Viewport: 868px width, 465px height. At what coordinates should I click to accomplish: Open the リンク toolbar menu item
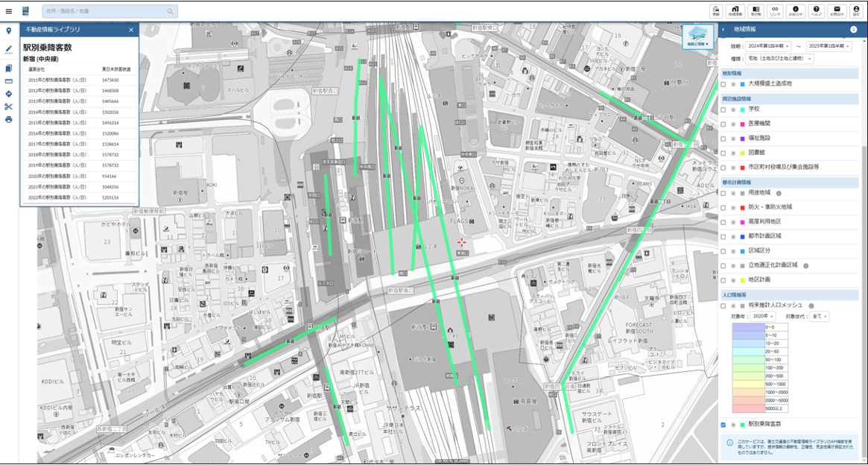776,11
